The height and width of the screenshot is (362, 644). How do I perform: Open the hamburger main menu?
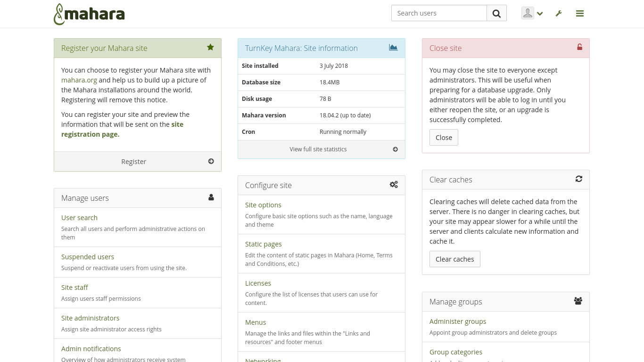tap(580, 14)
